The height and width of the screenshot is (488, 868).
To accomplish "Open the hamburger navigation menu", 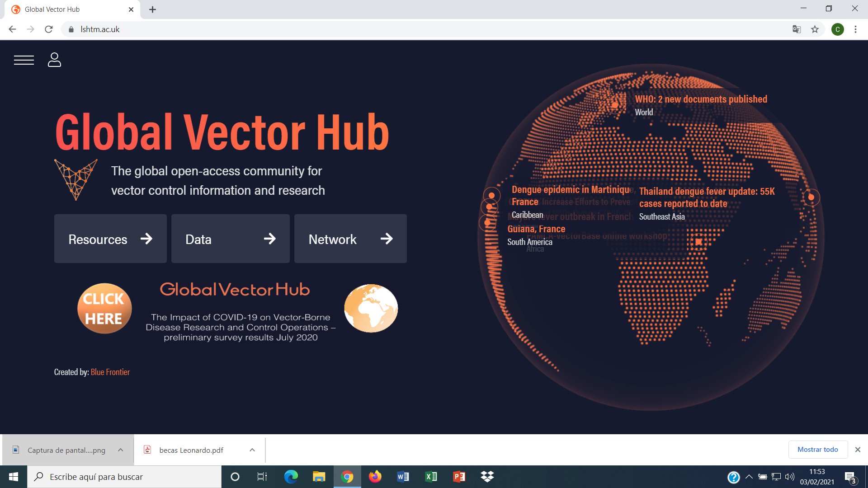I will [x=24, y=60].
